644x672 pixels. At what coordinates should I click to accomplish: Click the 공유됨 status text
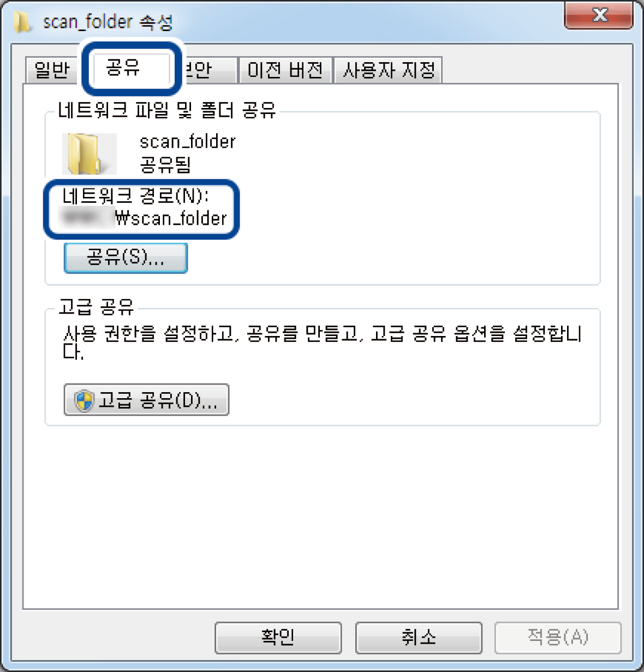[x=165, y=164]
